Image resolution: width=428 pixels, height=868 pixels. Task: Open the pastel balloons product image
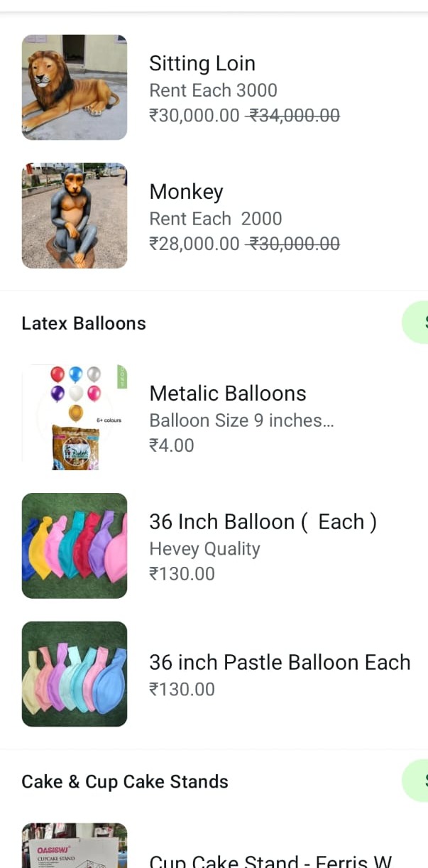tap(75, 674)
